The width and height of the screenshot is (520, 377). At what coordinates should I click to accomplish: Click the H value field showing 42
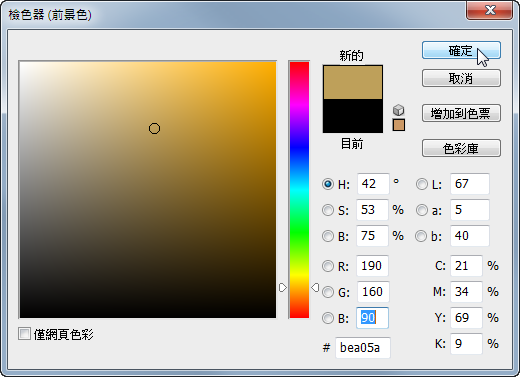pyautogui.click(x=373, y=184)
